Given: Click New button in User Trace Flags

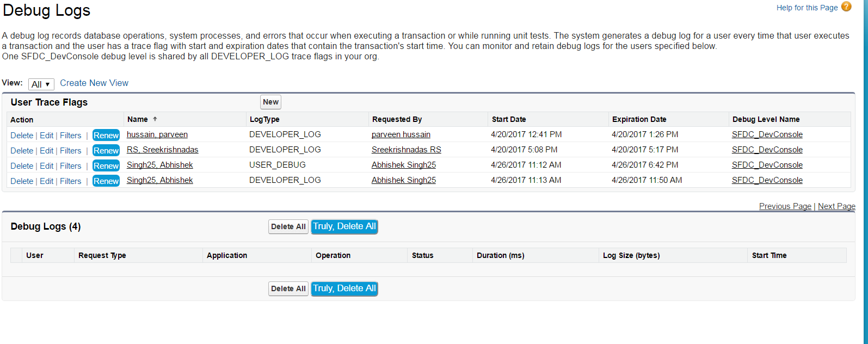Looking at the screenshot, I should coord(270,102).
